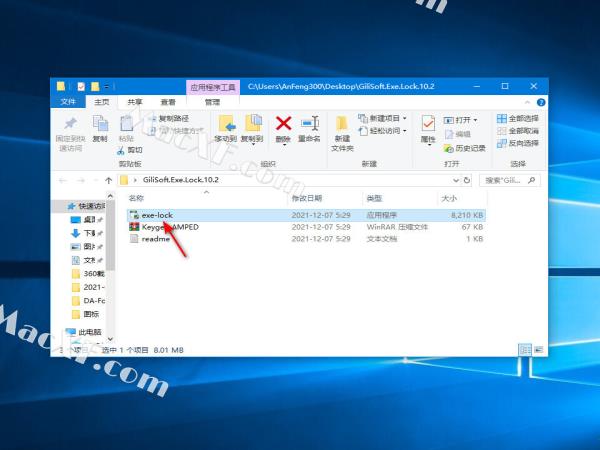Expand the address bar history dropdown
Image resolution: width=600 pixels, height=450 pixels.
(x=456, y=180)
